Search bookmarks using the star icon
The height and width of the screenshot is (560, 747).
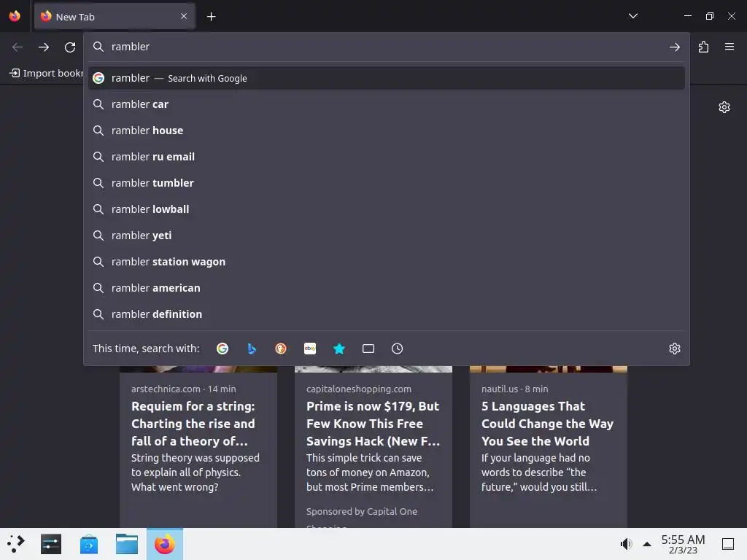(339, 349)
